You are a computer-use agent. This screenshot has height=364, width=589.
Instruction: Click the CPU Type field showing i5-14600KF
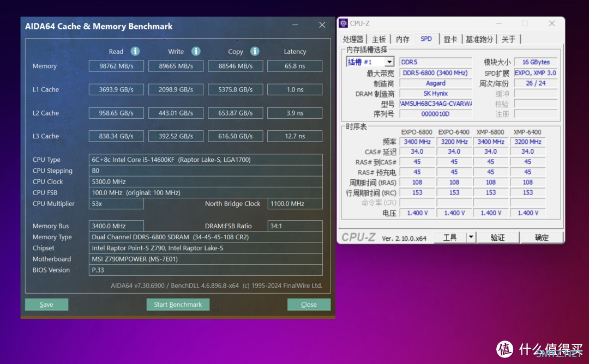click(x=206, y=160)
